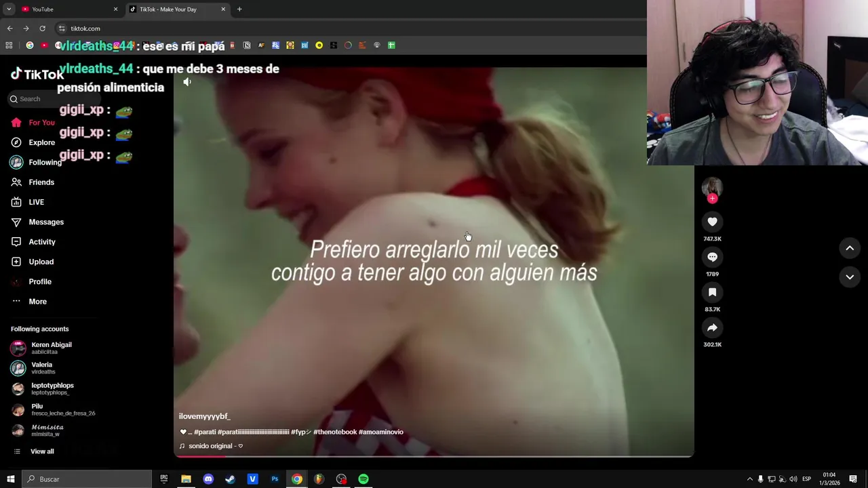Screen dimensions: 868x488
Task: Open the Activity panel
Action: 33,242
